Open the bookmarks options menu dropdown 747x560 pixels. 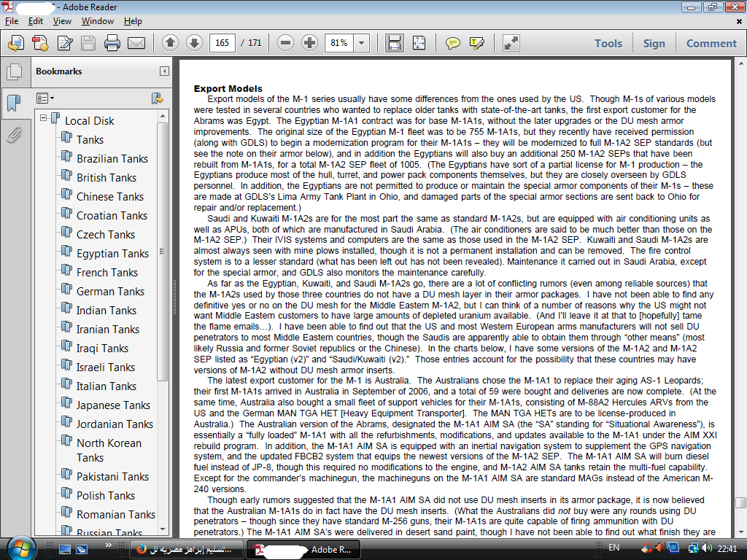point(44,98)
